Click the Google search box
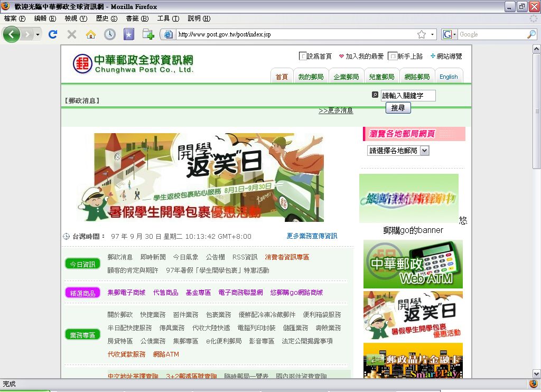The width and height of the screenshot is (541, 392). coord(492,34)
